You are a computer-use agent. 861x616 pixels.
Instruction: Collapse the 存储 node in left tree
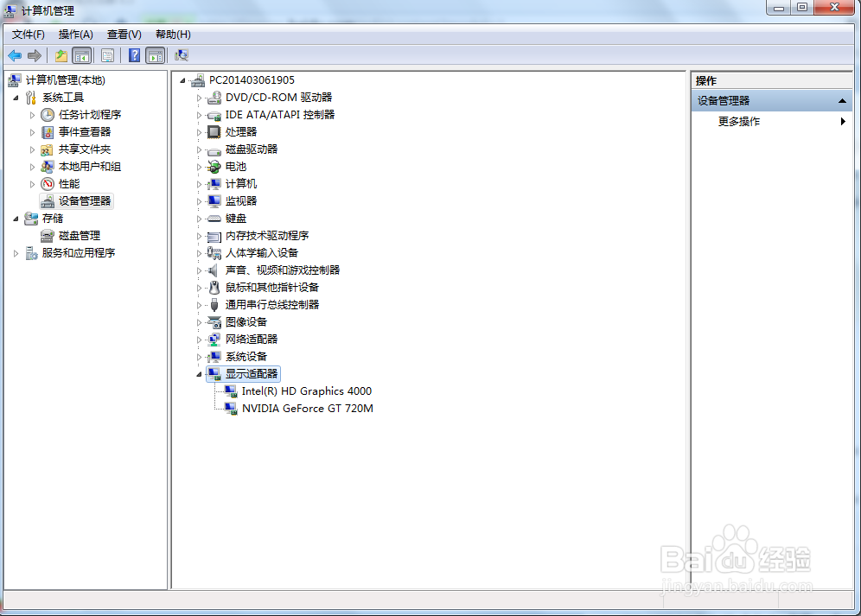(16, 219)
